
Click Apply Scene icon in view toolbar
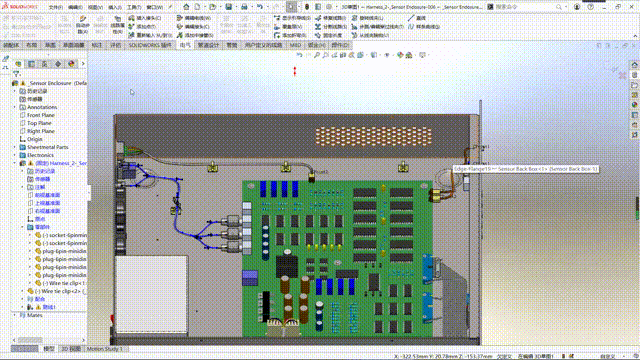pos(409,55)
